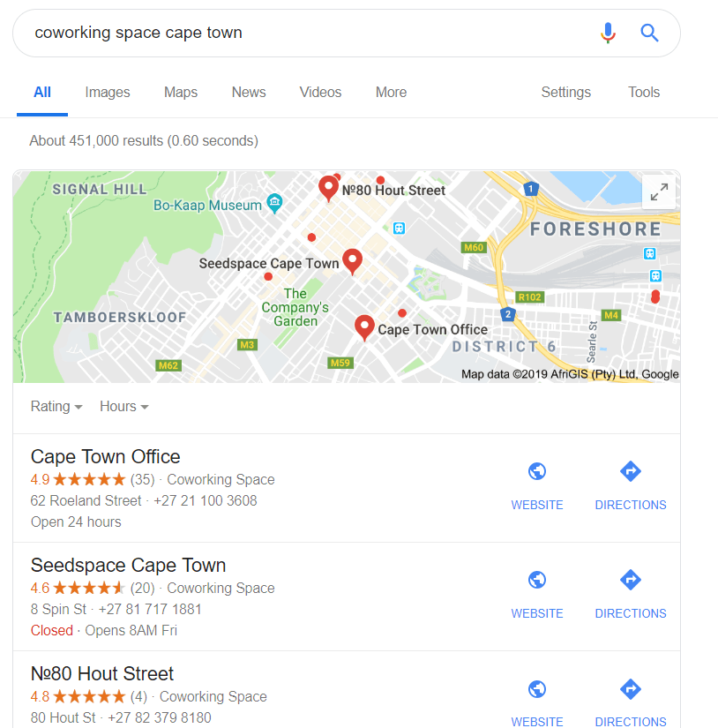Click the voice search microphone icon
Screen dimensions: 718x728
[608, 34]
